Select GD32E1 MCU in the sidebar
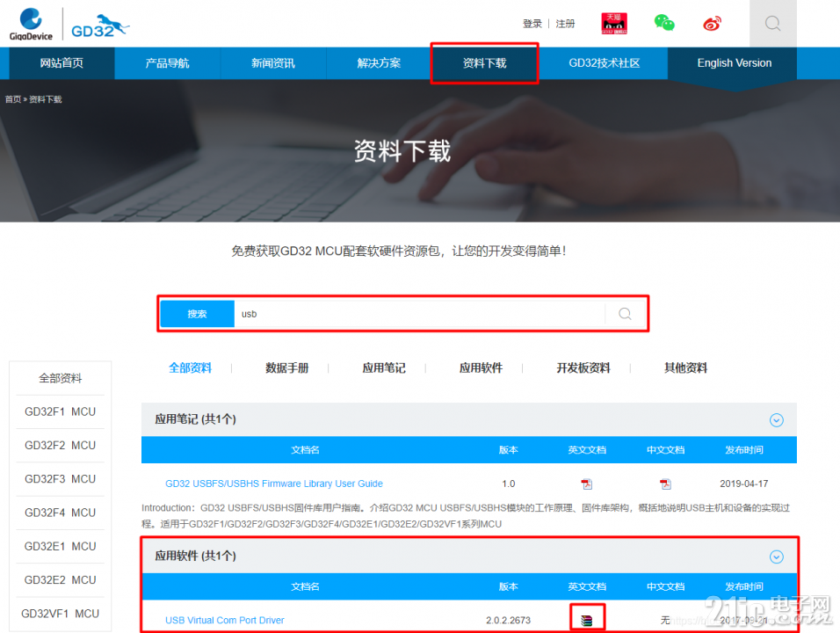 [60, 546]
